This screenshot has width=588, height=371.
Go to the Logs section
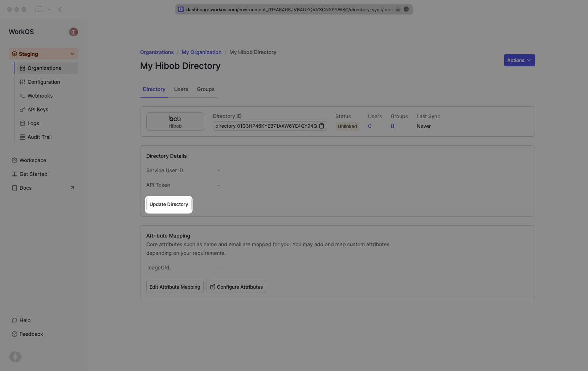[33, 123]
